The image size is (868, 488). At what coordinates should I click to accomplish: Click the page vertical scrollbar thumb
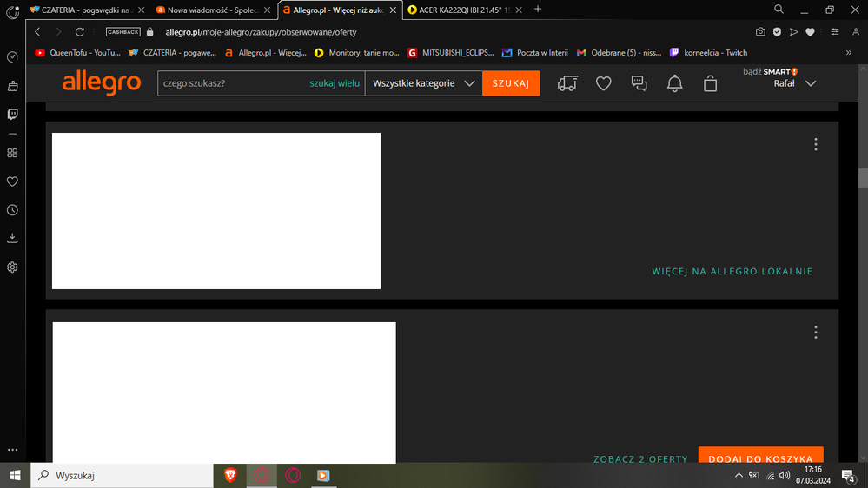[x=863, y=178]
